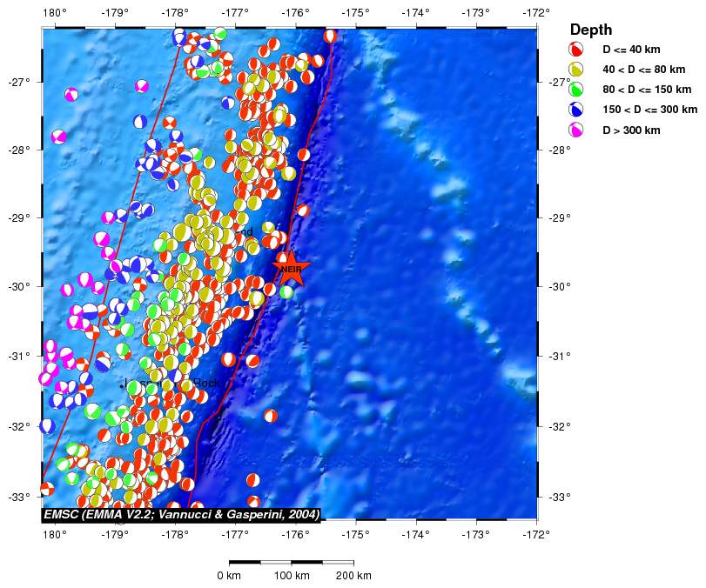The image size is (706, 588).
Task: Select the isolated magenta beachball near -28° far west
Action: pyautogui.click(x=58, y=137)
